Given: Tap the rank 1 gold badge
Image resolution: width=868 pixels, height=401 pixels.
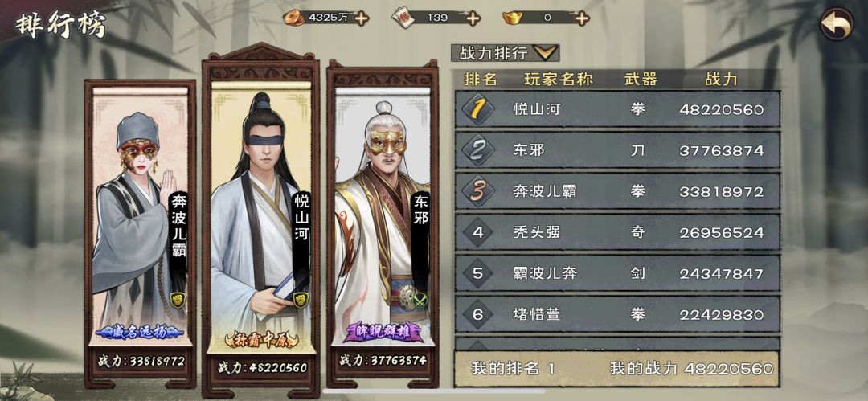Looking at the screenshot, I should click(x=477, y=109).
